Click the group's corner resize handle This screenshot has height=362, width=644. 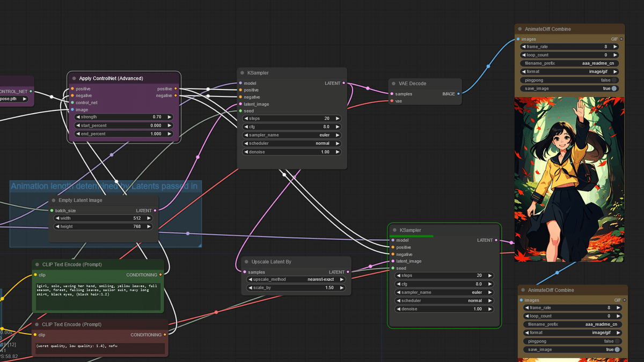[x=199, y=245]
